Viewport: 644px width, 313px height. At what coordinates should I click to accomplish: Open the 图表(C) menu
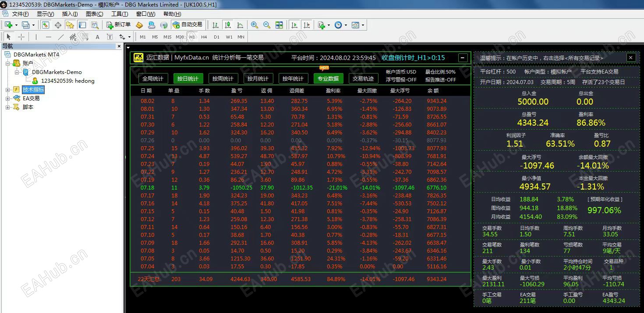(x=94, y=14)
